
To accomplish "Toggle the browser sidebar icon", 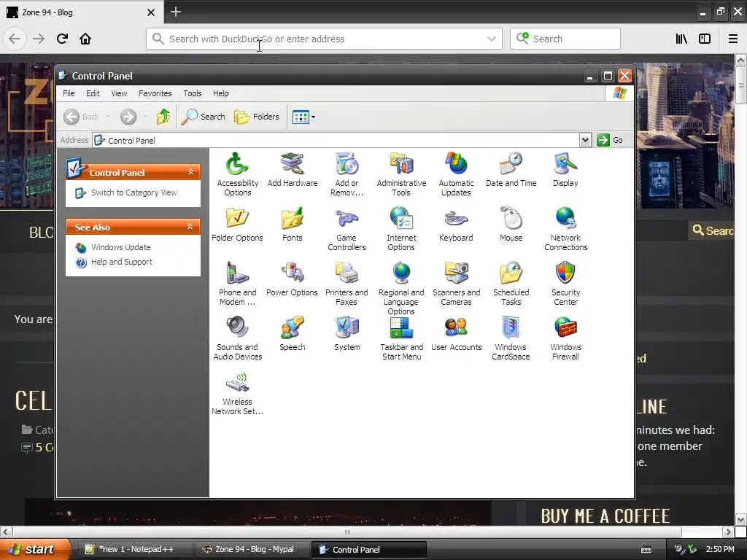I will tap(705, 39).
